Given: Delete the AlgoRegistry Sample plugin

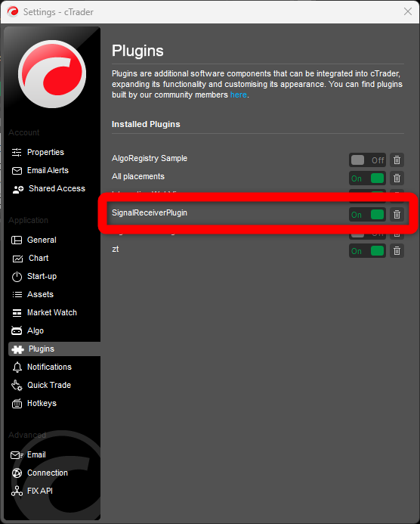Looking at the screenshot, I should [397, 160].
